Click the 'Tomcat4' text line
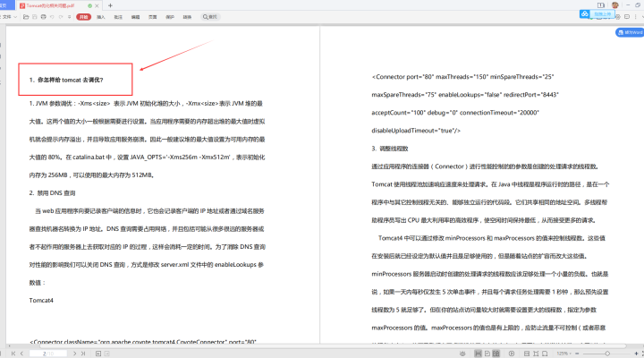 41,301
